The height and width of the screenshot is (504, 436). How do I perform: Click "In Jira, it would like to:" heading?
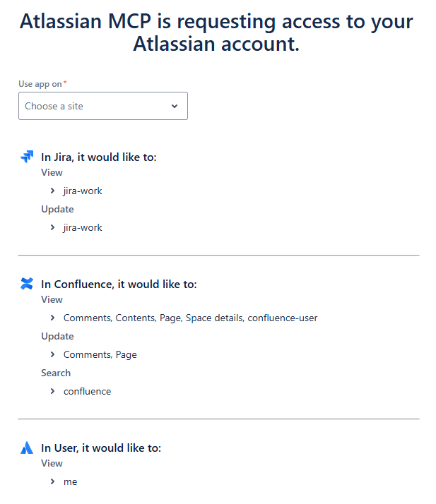pyautogui.click(x=98, y=157)
